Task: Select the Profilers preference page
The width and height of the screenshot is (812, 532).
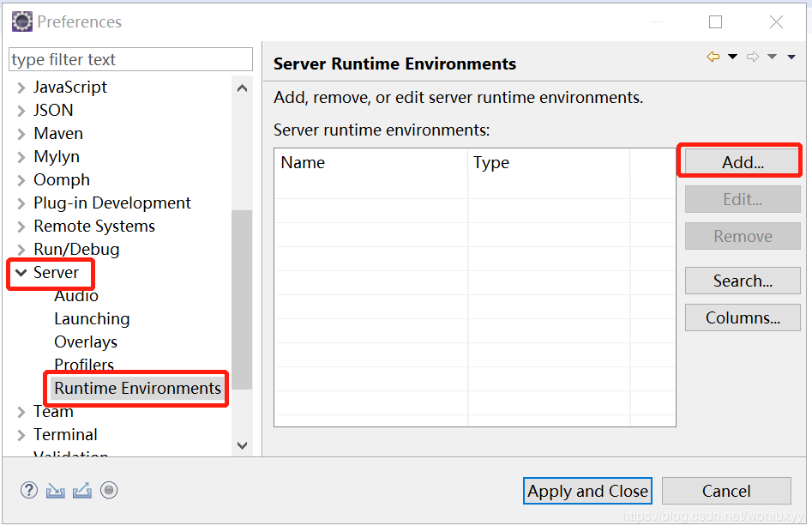Action: 83,365
